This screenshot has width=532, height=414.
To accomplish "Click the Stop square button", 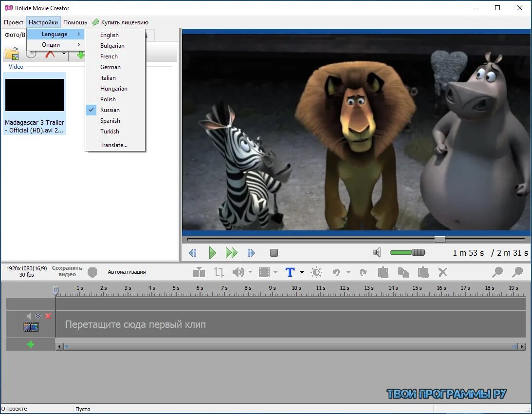I will pyautogui.click(x=274, y=253).
